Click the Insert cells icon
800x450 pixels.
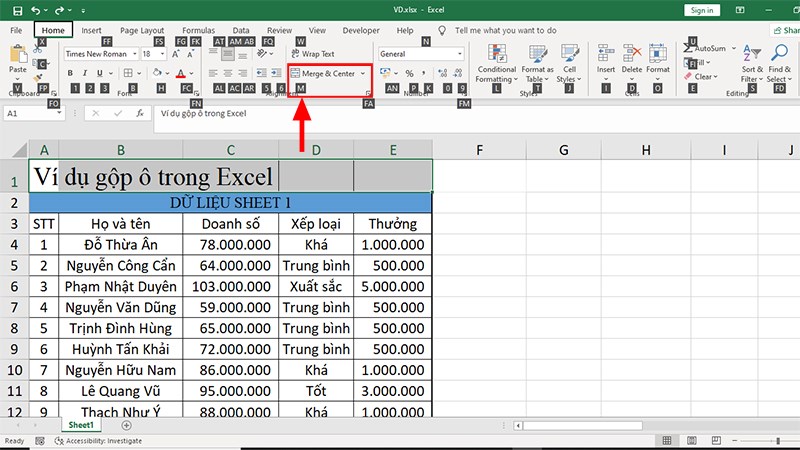[x=606, y=53]
